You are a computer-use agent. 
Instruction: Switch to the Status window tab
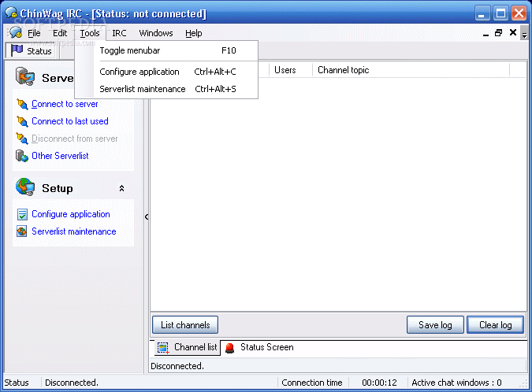(x=32, y=51)
